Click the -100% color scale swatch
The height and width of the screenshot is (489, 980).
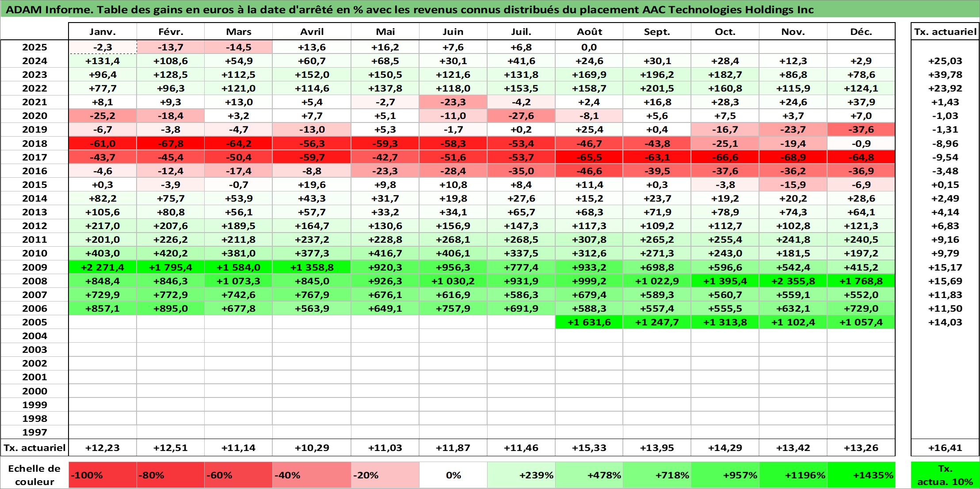[x=103, y=475]
